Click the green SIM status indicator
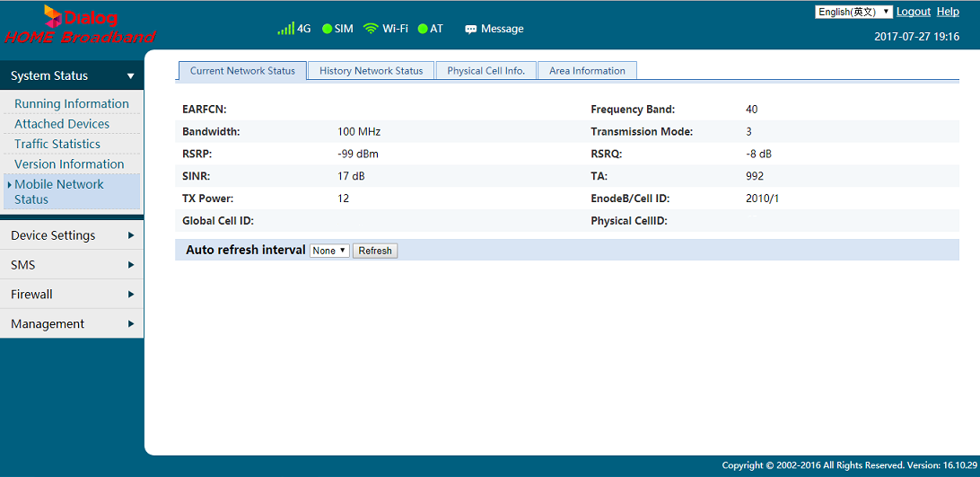 click(x=327, y=29)
